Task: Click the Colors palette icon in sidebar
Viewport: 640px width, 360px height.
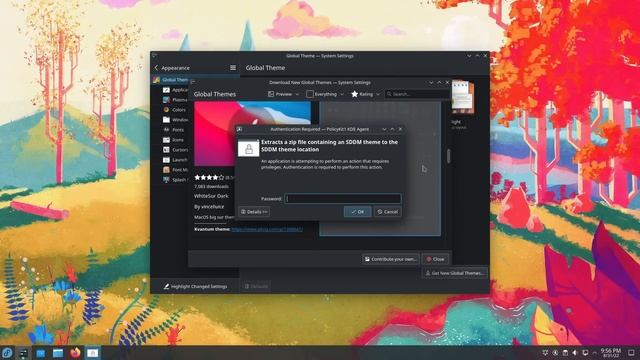Action: pyautogui.click(x=166, y=110)
